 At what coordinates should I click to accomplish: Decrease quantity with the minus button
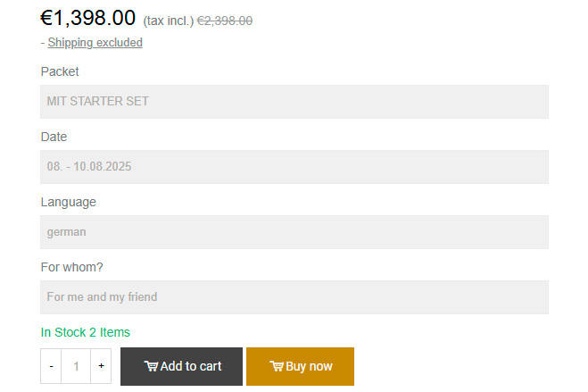pos(51,366)
